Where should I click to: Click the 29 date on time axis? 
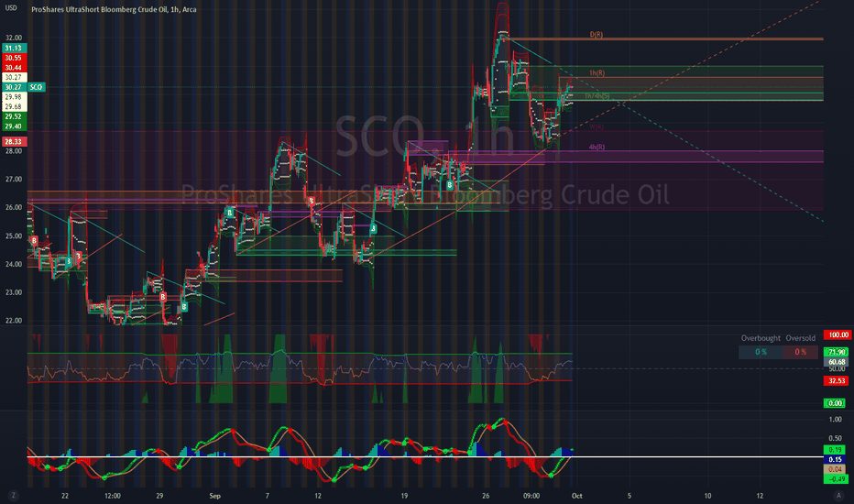pos(159,496)
